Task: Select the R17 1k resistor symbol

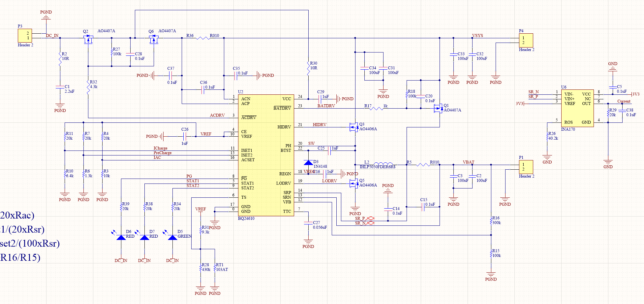Action: click(x=376, y=108)
